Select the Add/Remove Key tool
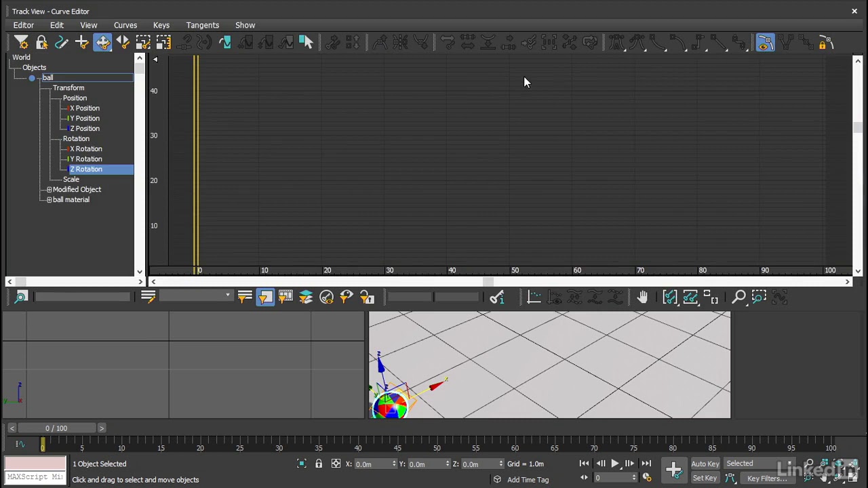 (x=82, y=43)
